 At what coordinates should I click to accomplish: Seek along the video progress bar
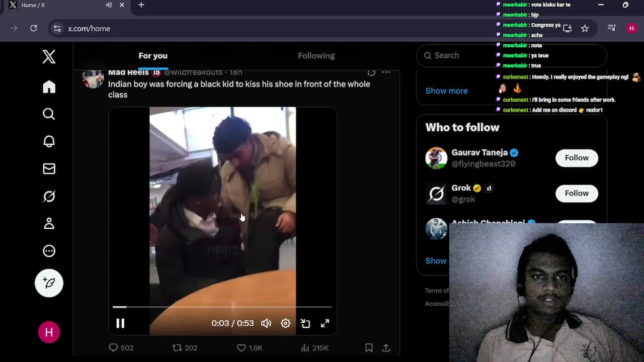click(222, 307)
